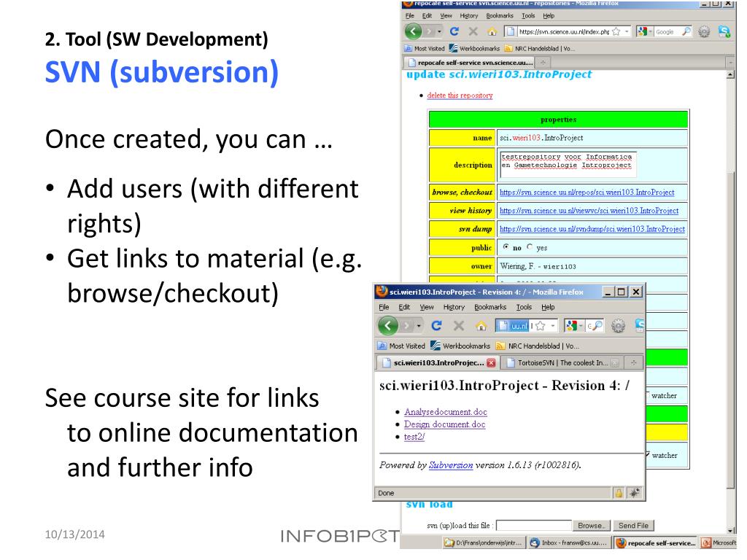Go to home page in Revision 4 window
Image resolution: width=747 pixels, height=560 pixels.
[481, 326]
